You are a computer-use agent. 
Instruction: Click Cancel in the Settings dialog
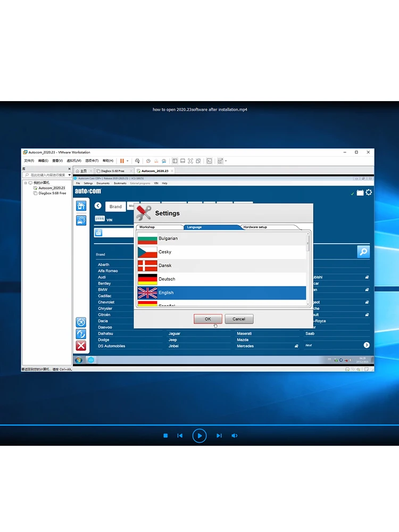tap(239, 319)
